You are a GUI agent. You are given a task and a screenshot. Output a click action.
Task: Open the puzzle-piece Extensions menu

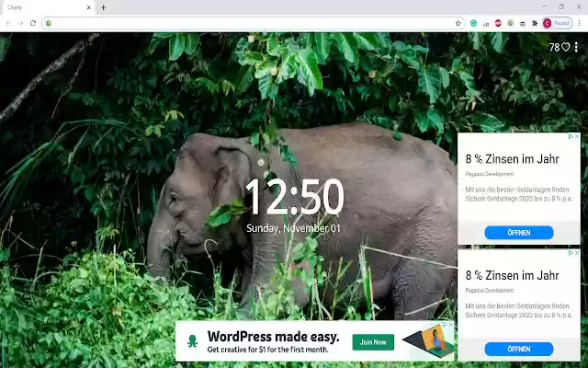pyautogui.click(x=535, y=23)
